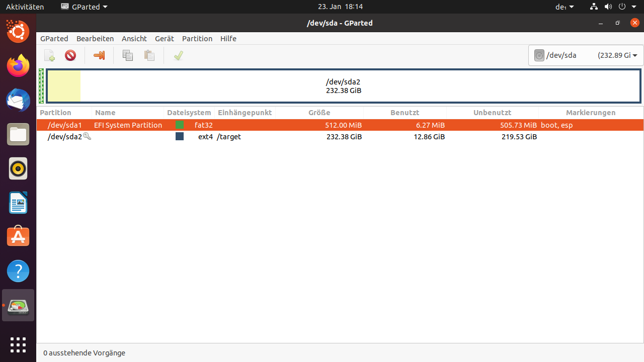Select the small sda1 strip in disk graphic
Viewport: 644px width, 362px height.
pos(41,86)
